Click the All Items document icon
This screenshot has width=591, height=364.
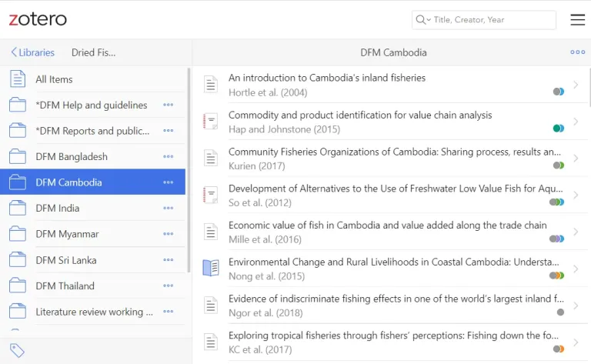coord(18,79)
